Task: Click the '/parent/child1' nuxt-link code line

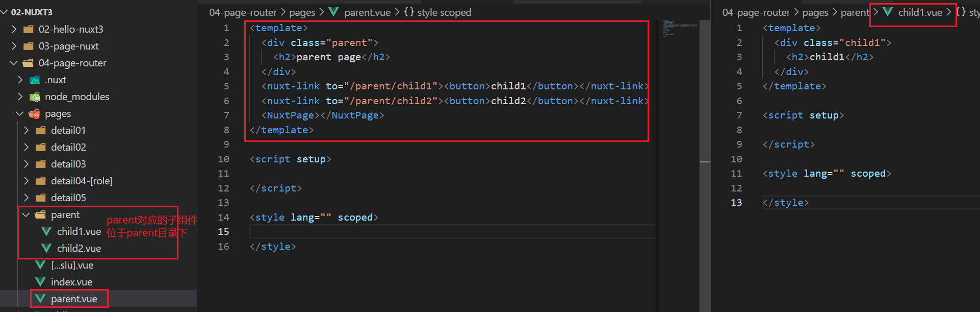Action: click(x=455, y=86)
